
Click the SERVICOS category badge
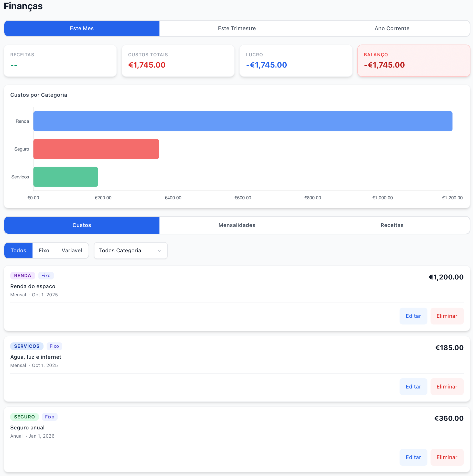[x=27, y=346]
